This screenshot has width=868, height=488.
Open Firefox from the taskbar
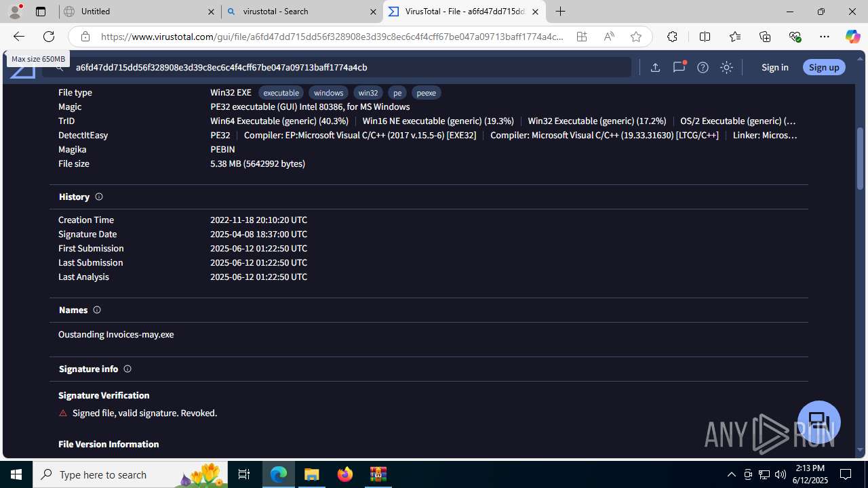(x=345, y=474)
